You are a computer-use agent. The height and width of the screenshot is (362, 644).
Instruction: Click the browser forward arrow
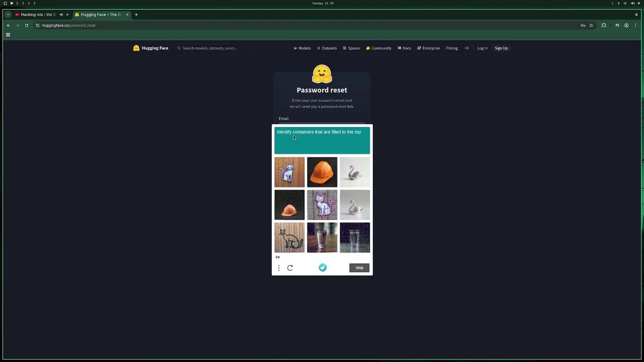tap(17, 25)
